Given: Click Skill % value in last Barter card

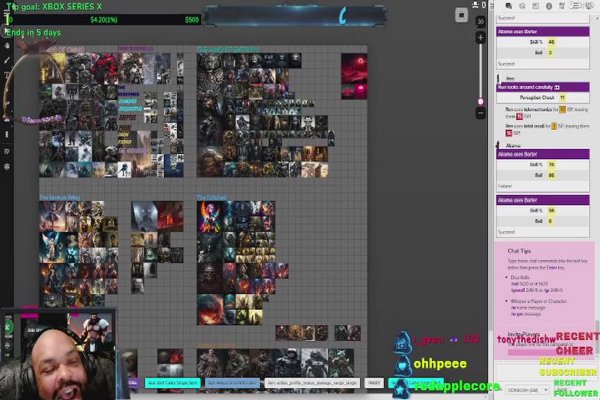Looking at the screenshot, I should point(551,211).
